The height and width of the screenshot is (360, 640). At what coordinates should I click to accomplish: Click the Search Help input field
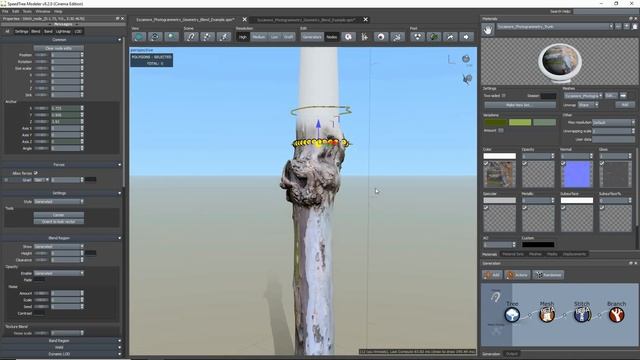pos(606,11)
